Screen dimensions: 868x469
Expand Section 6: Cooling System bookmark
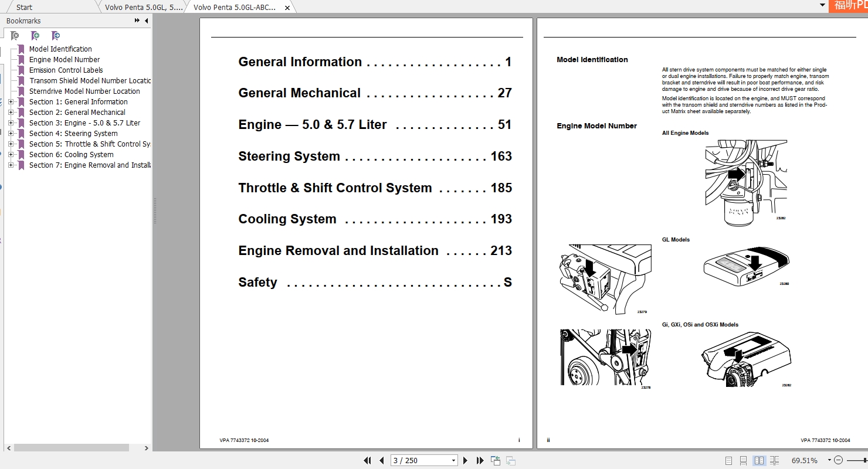[11, 155]
